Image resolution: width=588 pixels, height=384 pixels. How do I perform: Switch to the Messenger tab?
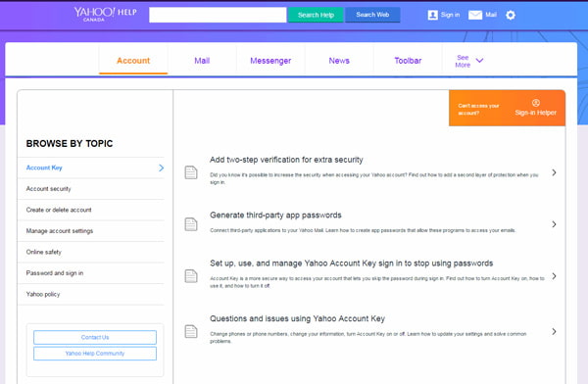270,61
